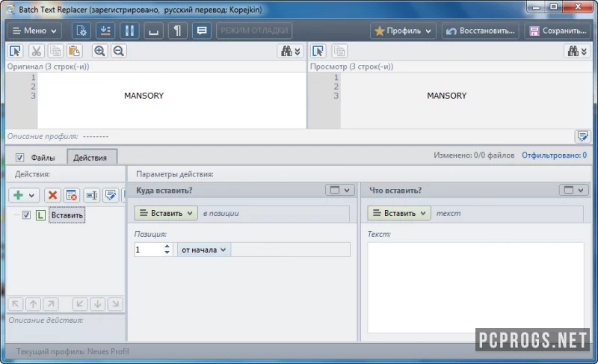The width and height of the screenshot is (598, 364).
Task: Click the move-up arrow button
Action: pyautogui.click(x=33, y=303)
